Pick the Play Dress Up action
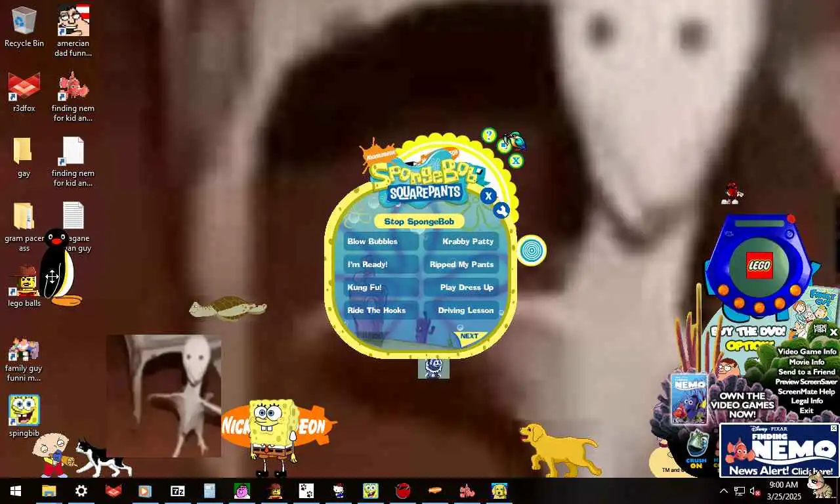840x504 pixels. 461,287
